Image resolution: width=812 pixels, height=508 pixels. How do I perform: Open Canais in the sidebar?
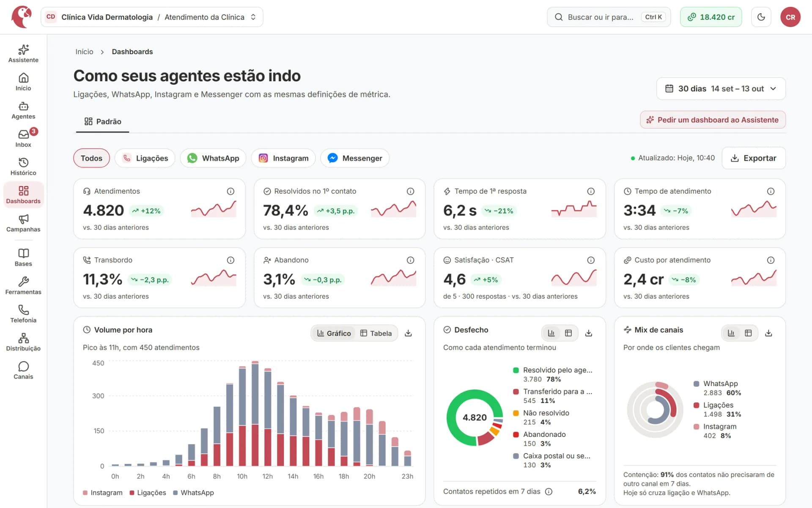point(23,370)
